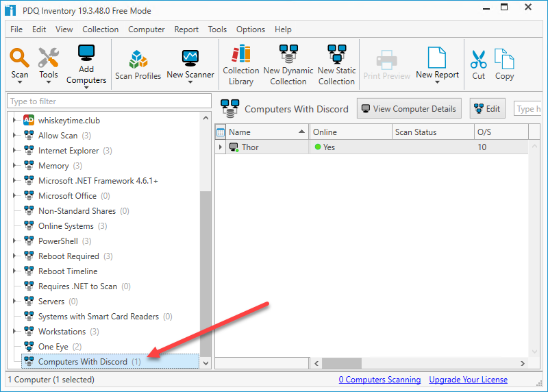Image resolution: width=548 pixels, height=392 pixels.
Task: Click the whiskeytime.club AD icon
Action: coord(29,121)
